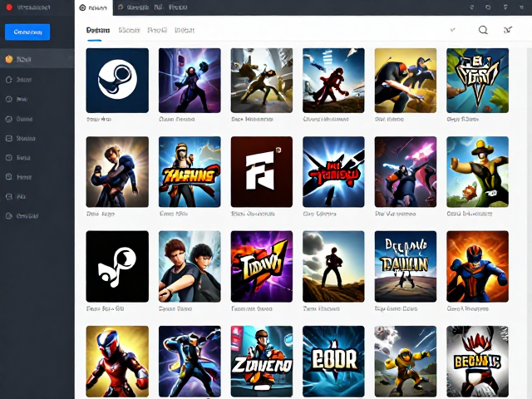Screen dimensions: 532x399
Task: Click the leftmost of four title-bar icons
Action: point(471,7)
